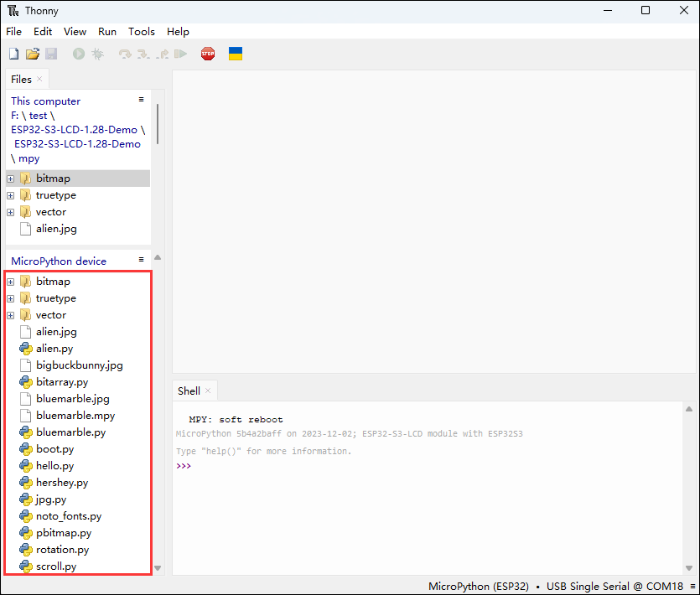
Task: Select hello.py on the device
Action: pyautogui.click(x=55, y=466)
